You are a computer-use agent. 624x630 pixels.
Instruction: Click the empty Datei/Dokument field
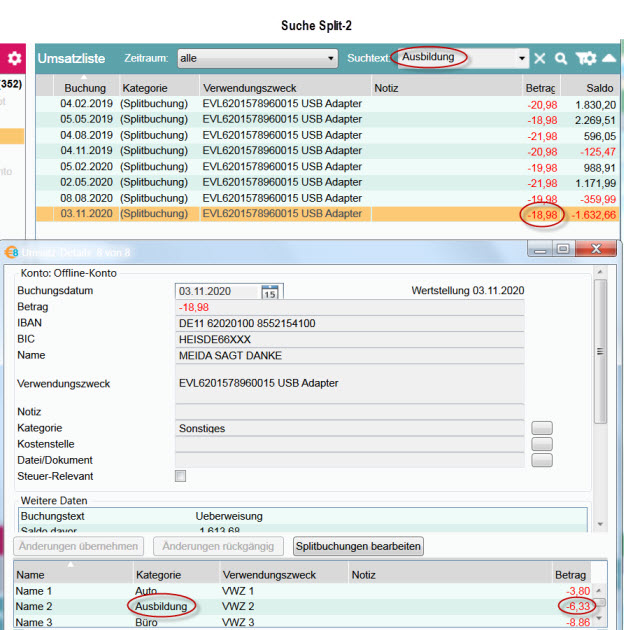click(350, 460)
